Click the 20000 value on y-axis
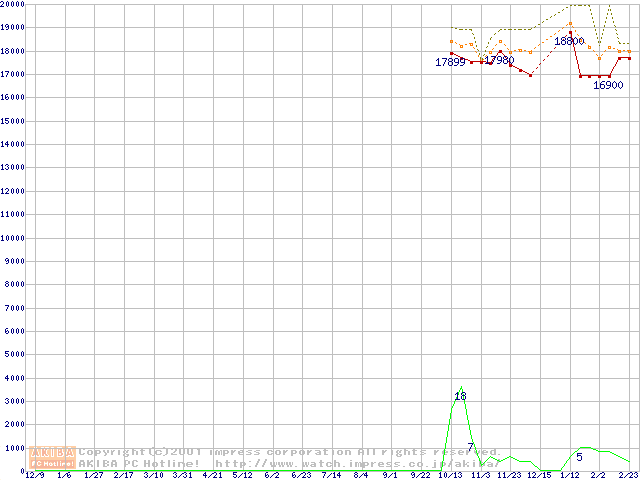640x480 pixels. pyautogui.click(x=13, y=5)
